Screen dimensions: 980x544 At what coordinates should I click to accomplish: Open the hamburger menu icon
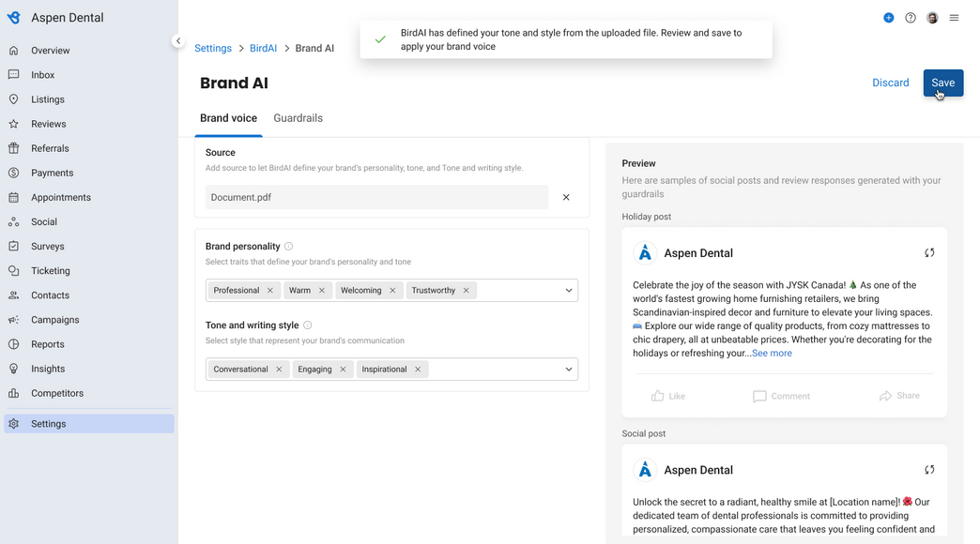click(954, 18)
